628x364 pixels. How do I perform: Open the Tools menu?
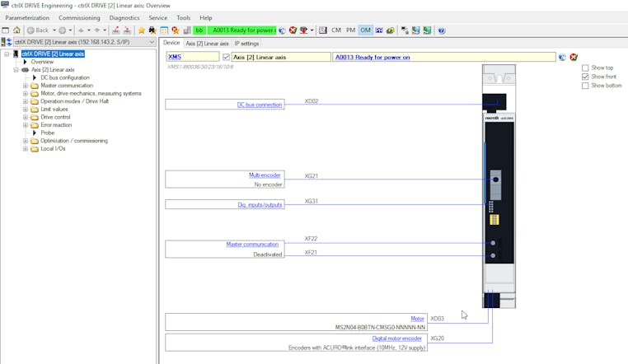point(184,17)
